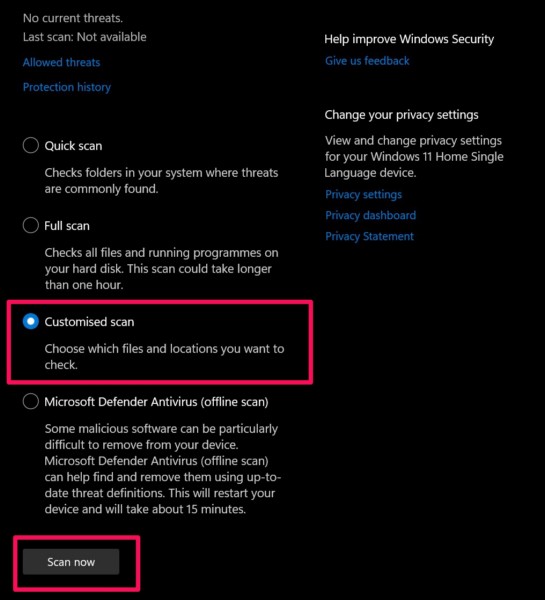Select the Full scan radio button
The image size is (545, 600).
[x=31, y=225]
